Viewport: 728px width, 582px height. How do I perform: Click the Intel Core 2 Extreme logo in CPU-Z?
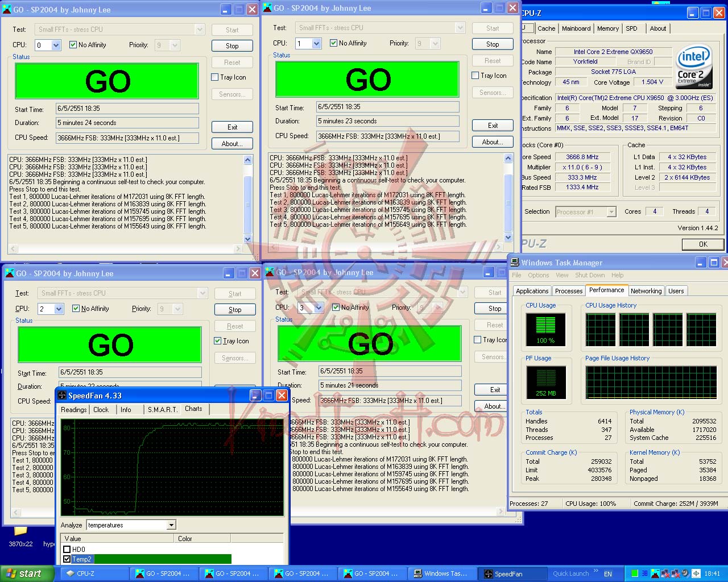[x=694, y=67]
